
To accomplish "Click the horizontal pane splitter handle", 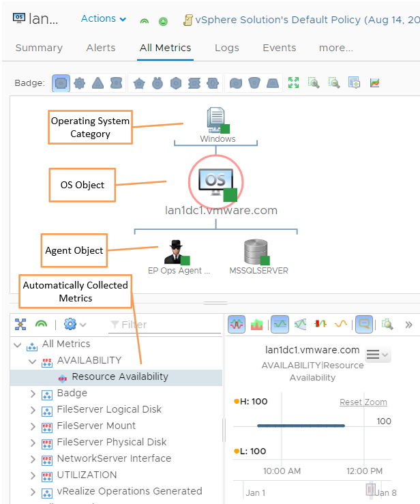I will 215,303.
